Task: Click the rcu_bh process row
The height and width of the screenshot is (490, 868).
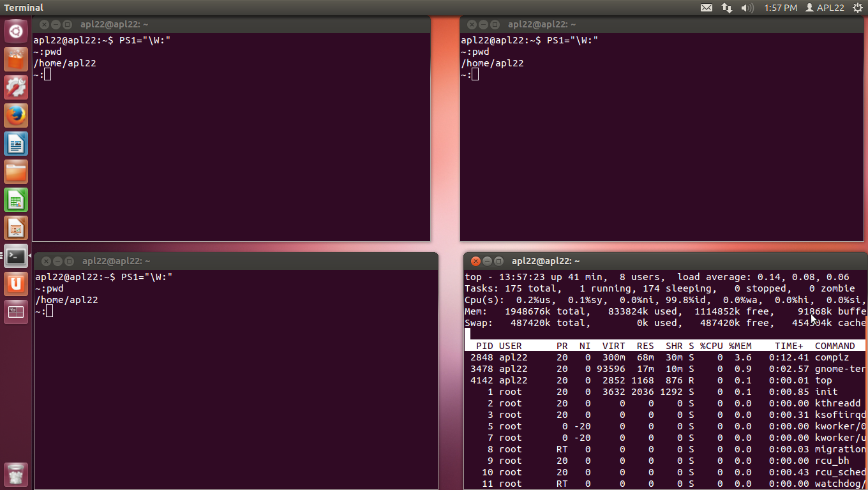Action: point(665,461)
